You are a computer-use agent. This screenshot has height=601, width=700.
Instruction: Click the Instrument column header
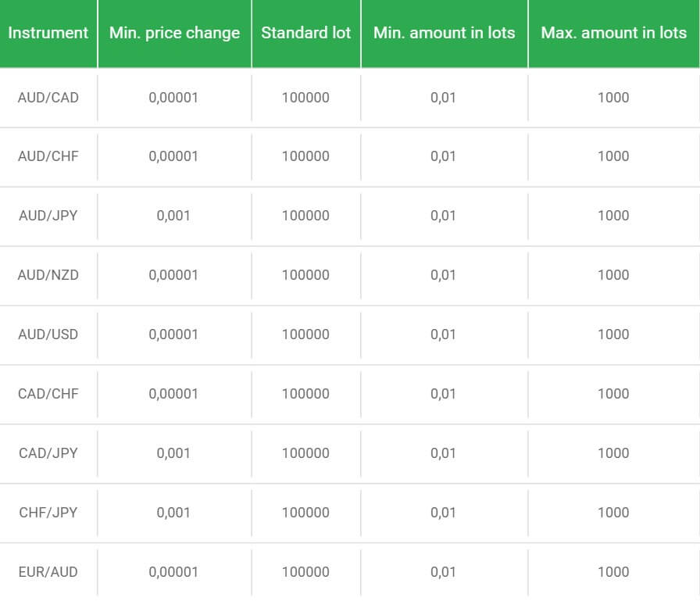tap(48, 33)
